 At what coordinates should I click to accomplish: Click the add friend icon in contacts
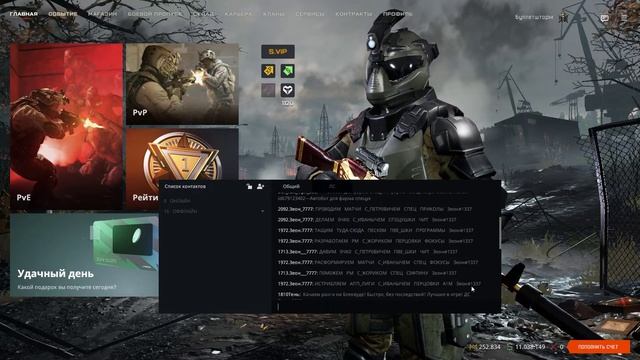coord(260,187)
